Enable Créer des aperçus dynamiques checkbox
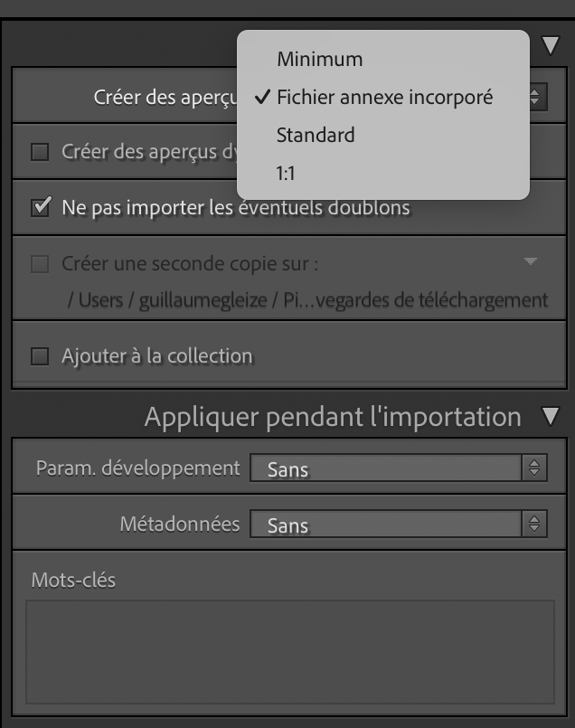The image size is (575, 728). [40, 152]
